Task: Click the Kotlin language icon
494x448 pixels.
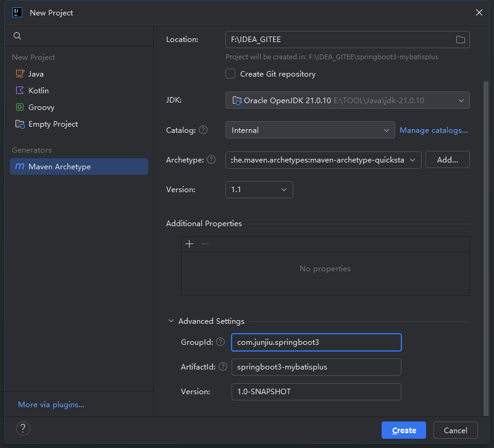Action: click(x=20, y=90)
